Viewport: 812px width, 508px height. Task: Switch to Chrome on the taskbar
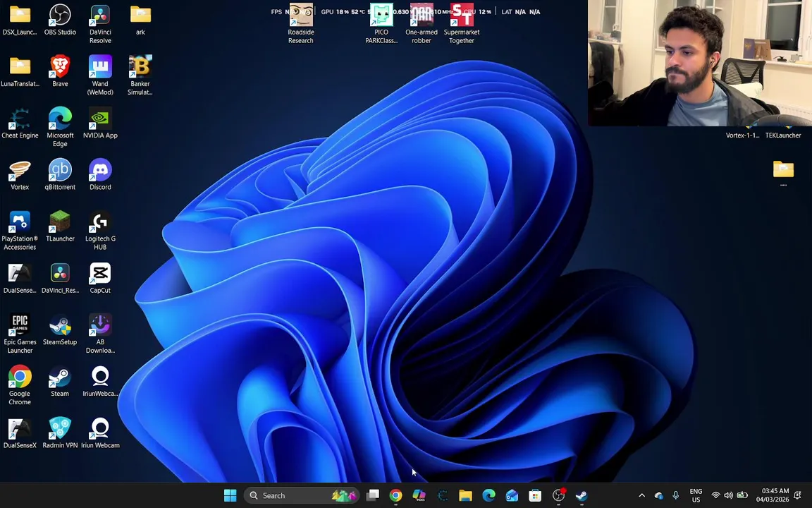point(395,495)
